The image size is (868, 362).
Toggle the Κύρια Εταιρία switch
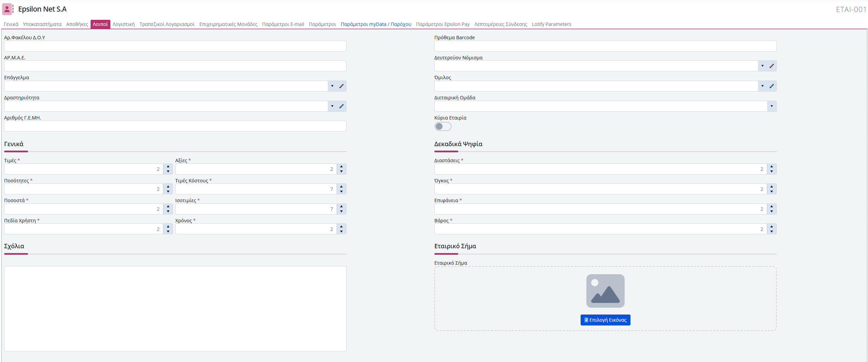(443, 126)
